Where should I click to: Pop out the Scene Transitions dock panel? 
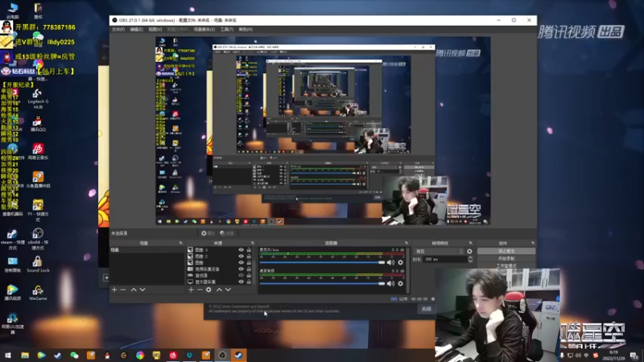point(471,243)
